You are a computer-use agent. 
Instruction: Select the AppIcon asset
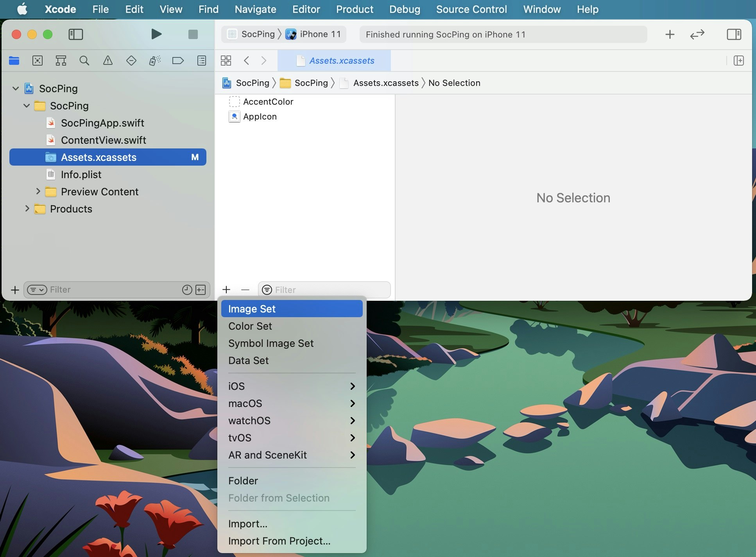(260, 116)
